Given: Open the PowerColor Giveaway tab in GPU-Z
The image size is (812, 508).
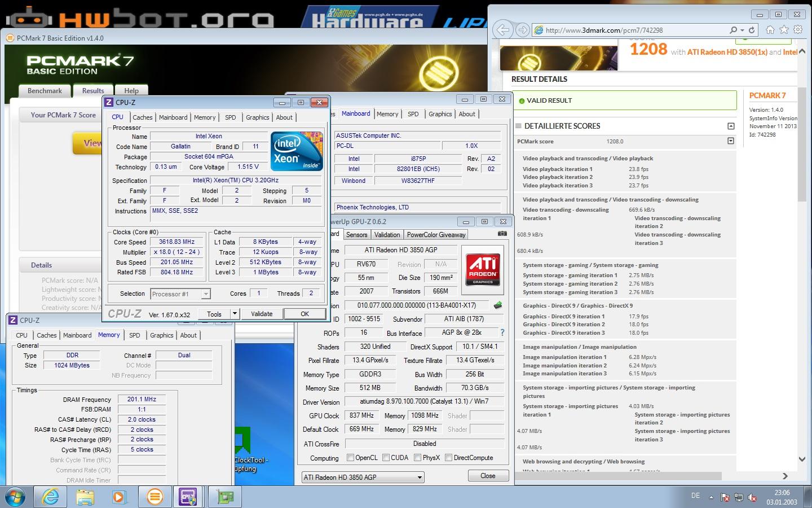Looking at the screenshot, I should (x=436, y=235).
